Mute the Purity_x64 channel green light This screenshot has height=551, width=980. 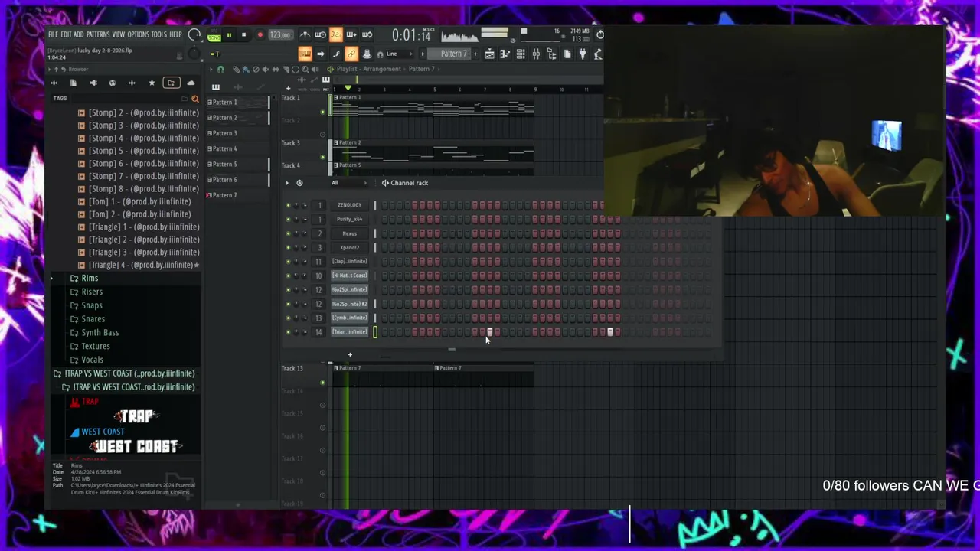pyautogui.click(x=288, y=219)
